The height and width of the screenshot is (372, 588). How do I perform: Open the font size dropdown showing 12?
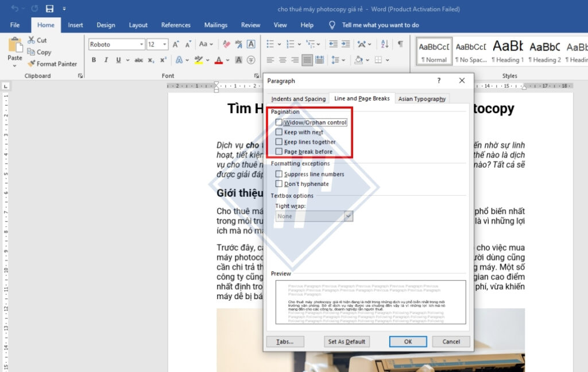click(x=165, y=44)
